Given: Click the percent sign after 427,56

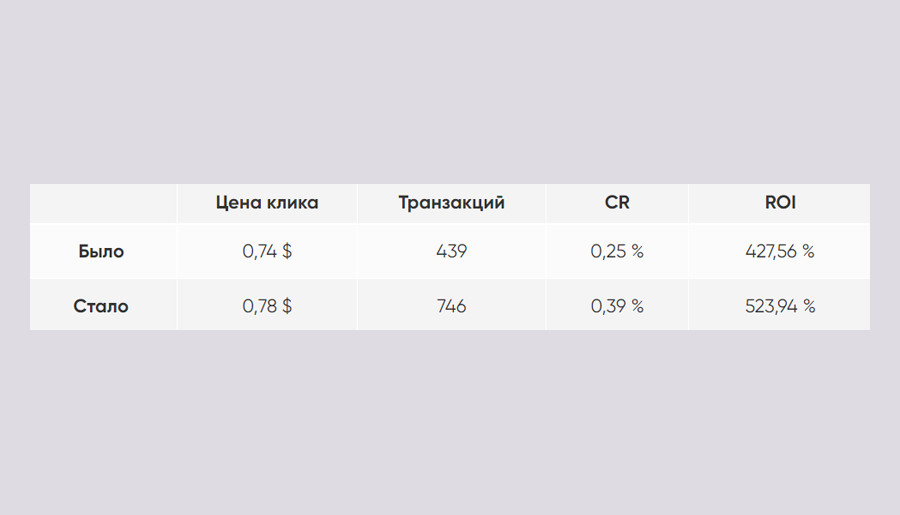Looking at the screenshot, I should (809, 251).
